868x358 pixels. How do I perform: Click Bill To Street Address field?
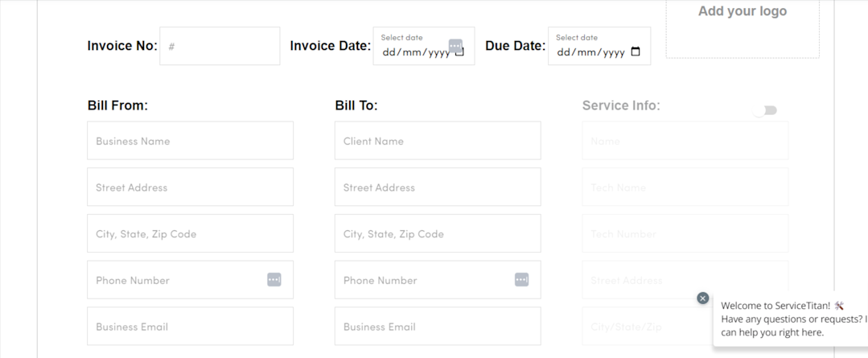click(438, 187)
